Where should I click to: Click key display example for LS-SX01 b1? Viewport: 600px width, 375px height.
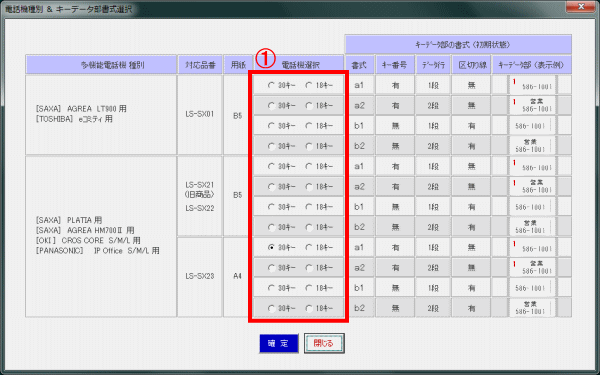tap(532, 126)
